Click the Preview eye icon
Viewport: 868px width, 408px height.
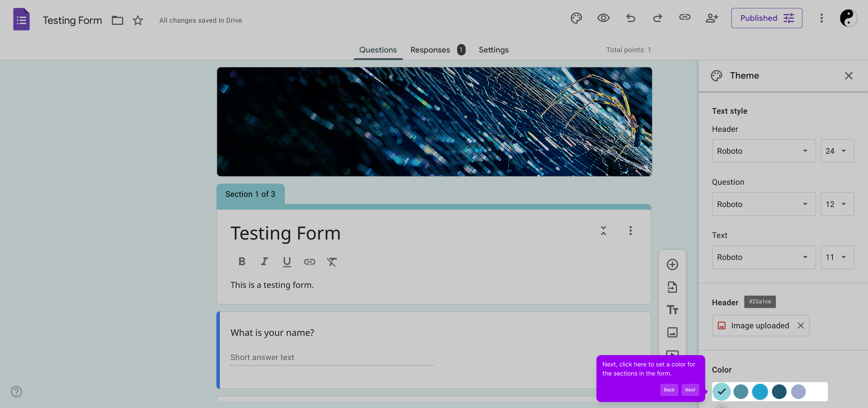tap(603, 18)
